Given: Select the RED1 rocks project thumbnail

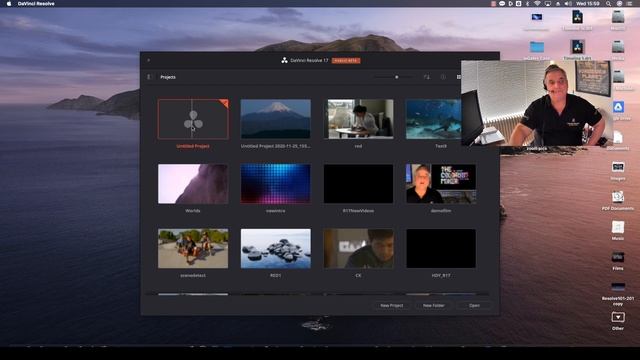Looking at the screenshot, I should point(276,249).
